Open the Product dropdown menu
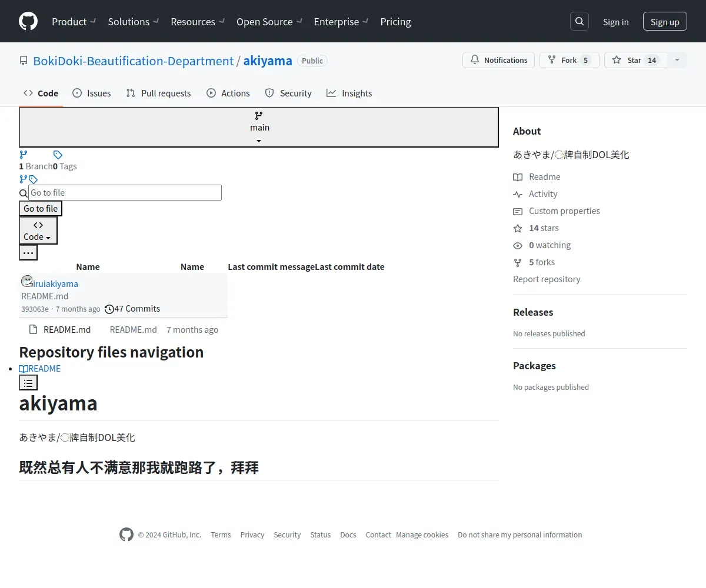This screenshot has height=588, width=706. coord(74,22)
